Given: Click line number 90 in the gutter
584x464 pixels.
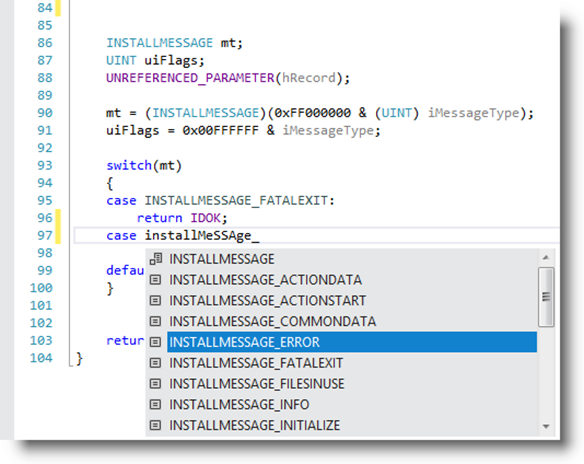Looking at the screenshot, I should coord(45,113).
